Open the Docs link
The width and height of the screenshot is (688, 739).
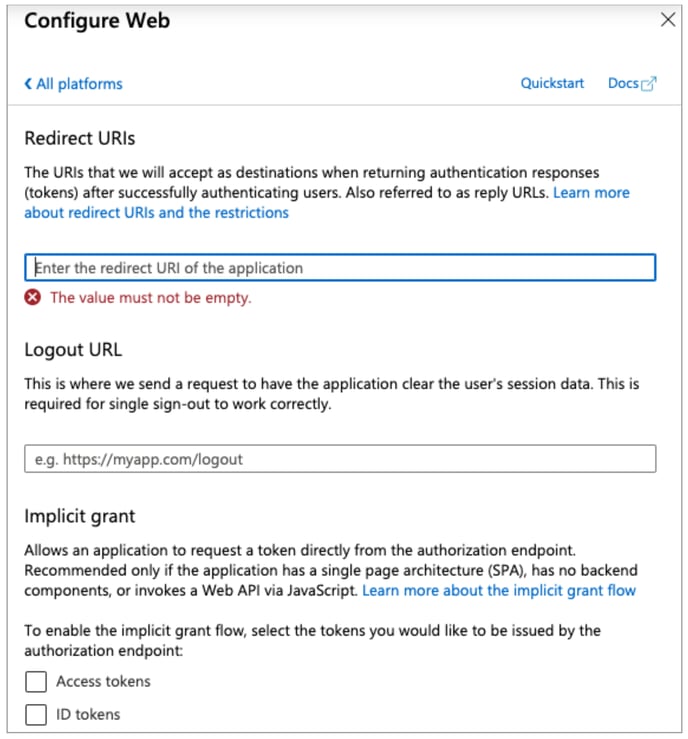click(x=622, y=83)
